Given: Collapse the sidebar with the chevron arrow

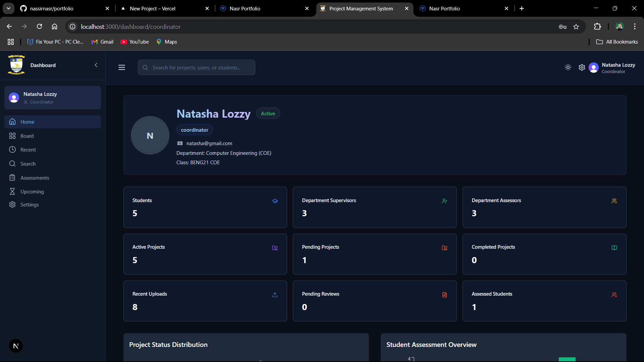Looking at the screenshot, I should point(96,65).
